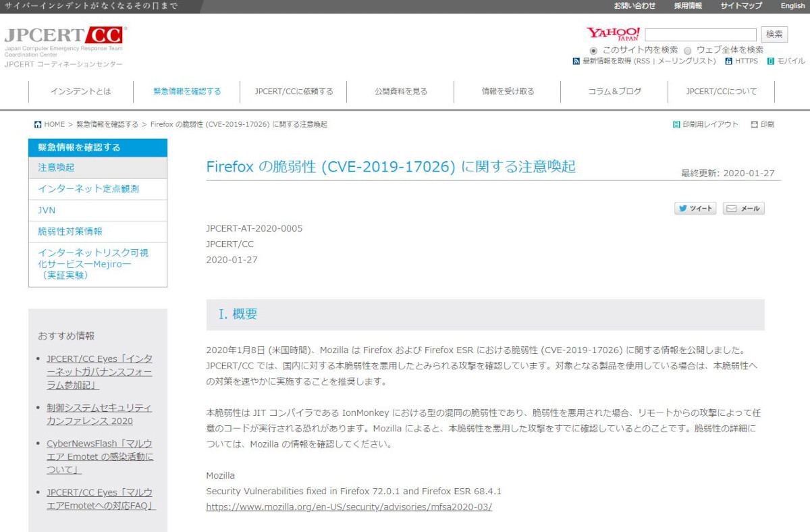Click the HOME breadcrumb house icon
The height and width of the screenshot is (532, 810).
point(38,124)
